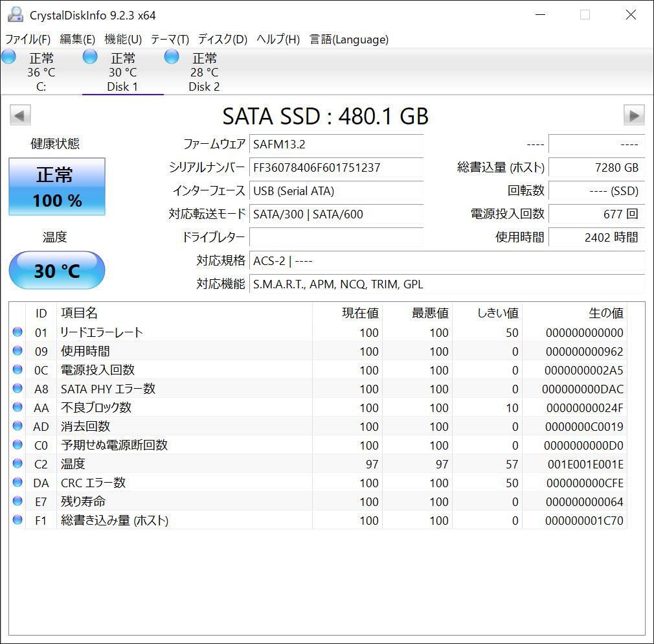Click status orb of F1 総書き込み量 row
The width and height of the screenshot is (654, 644).
(x=17, y=520)
